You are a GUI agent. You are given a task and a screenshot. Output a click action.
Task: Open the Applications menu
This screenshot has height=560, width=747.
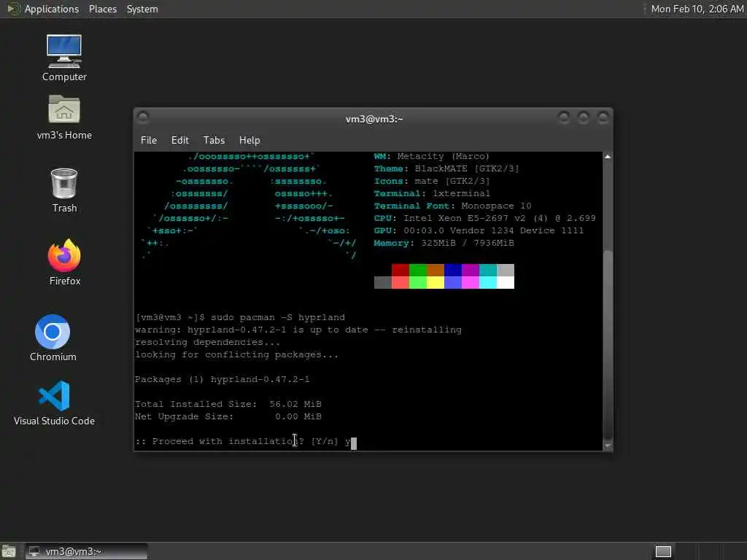tap(52, 9)
